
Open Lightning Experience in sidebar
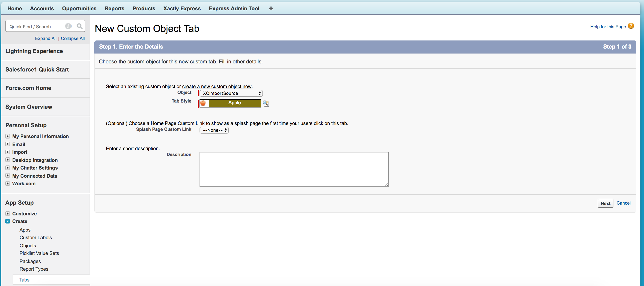coord(34,51)
